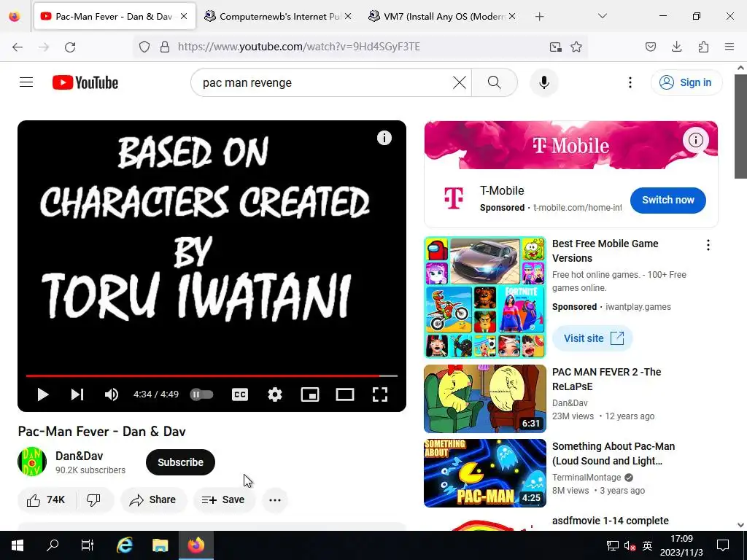
Task: Open the taskbar clock showing 17:09
Action: (x=681, y=545)
